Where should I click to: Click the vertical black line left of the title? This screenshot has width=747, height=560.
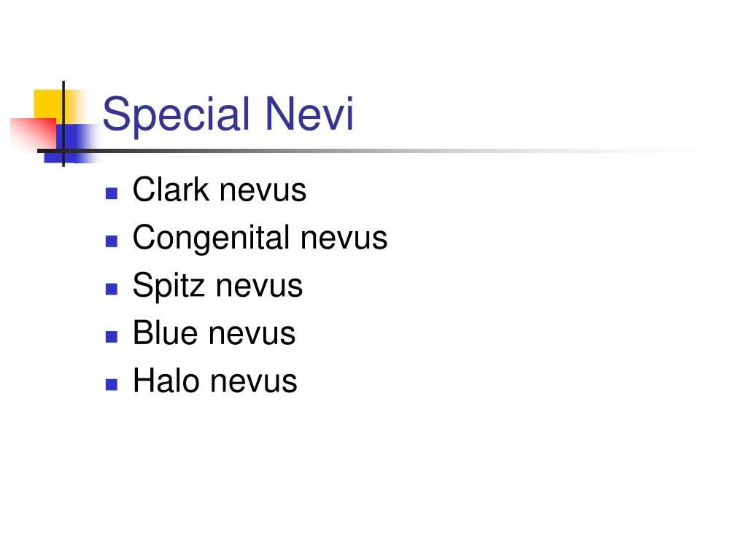[63, 124]
